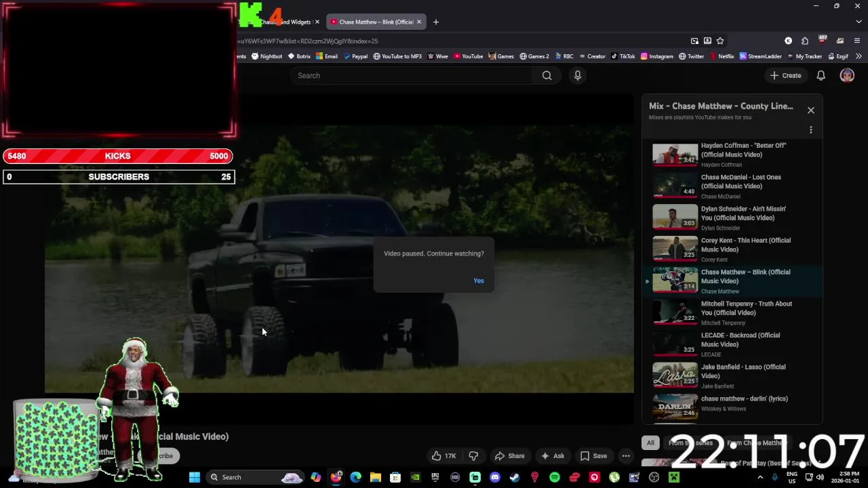Open the Paypal bookmark
868x488 pixels.
(x=355, y=56)
